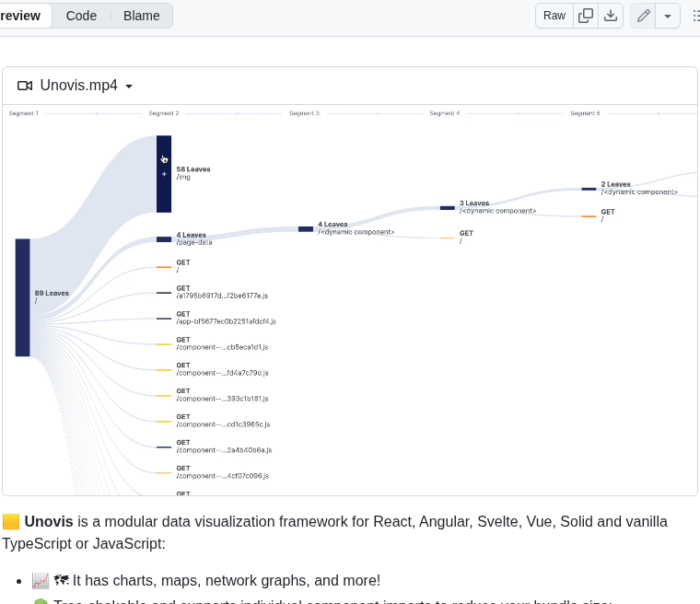
Task: Click GET /component--...cd1c3965c.js label
Action: (223, 421)
